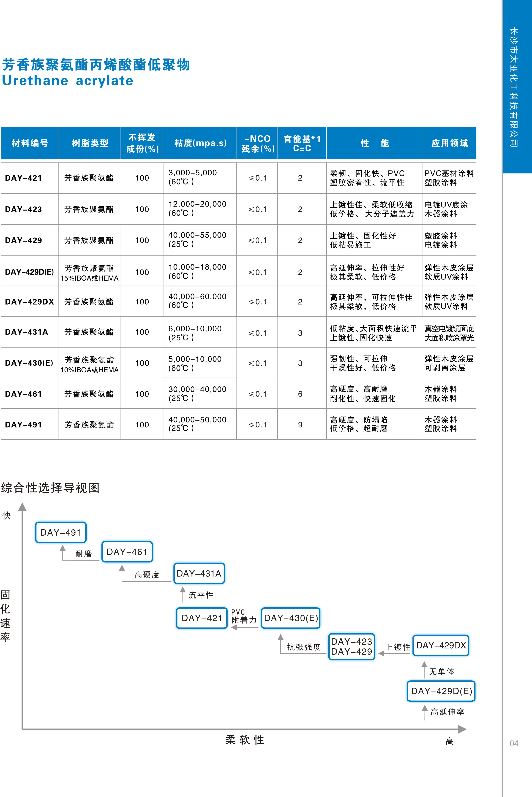Click the 树脂类型 column header
Image resolution: width=532 pixels, height=797 pixels.
coord(90,143)
